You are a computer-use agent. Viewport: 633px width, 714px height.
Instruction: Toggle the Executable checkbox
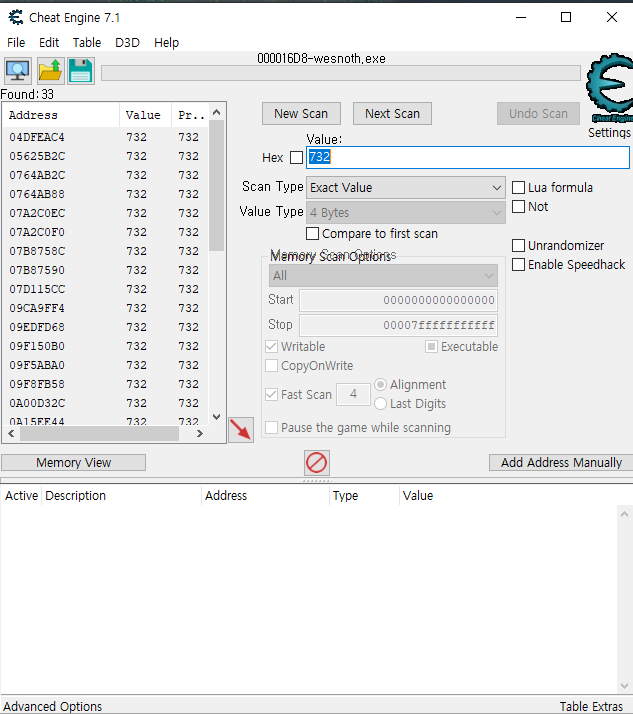tap(431, 347)
